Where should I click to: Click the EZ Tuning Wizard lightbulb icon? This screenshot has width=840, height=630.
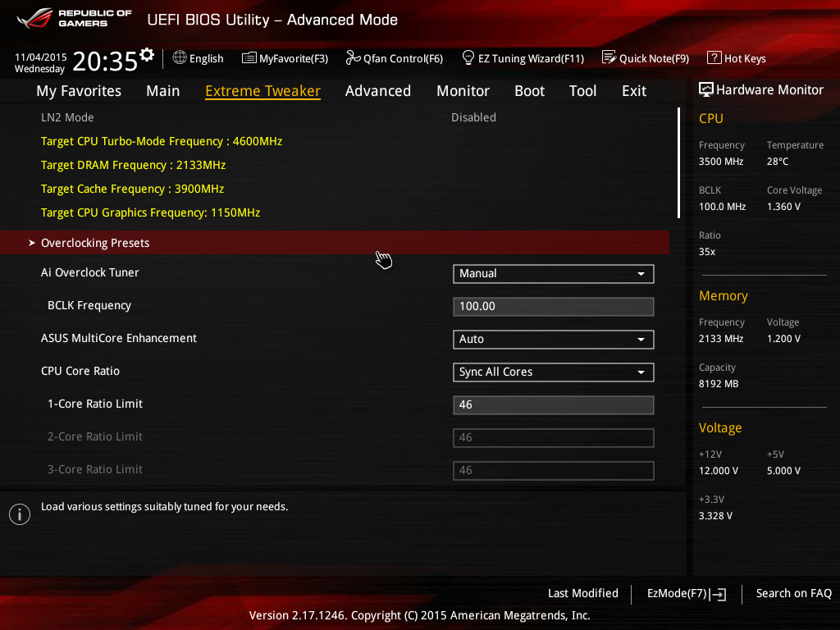pos(468,57)
